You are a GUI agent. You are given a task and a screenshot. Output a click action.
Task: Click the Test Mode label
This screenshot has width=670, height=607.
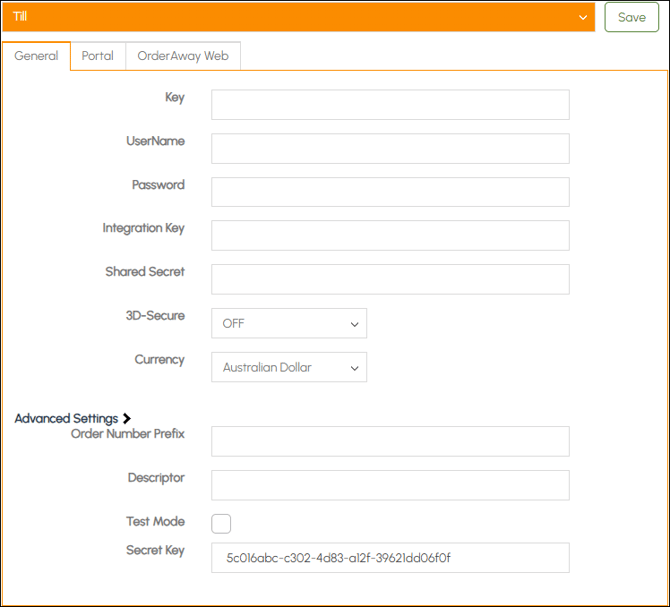(x=156, y=521)
